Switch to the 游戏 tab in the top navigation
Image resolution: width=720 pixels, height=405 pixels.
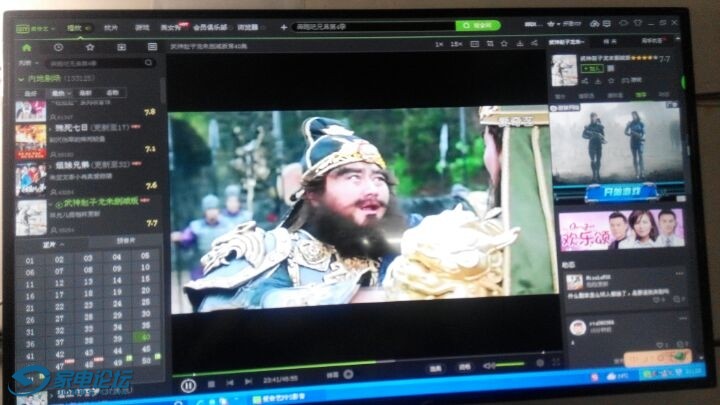tap(142, 27)
